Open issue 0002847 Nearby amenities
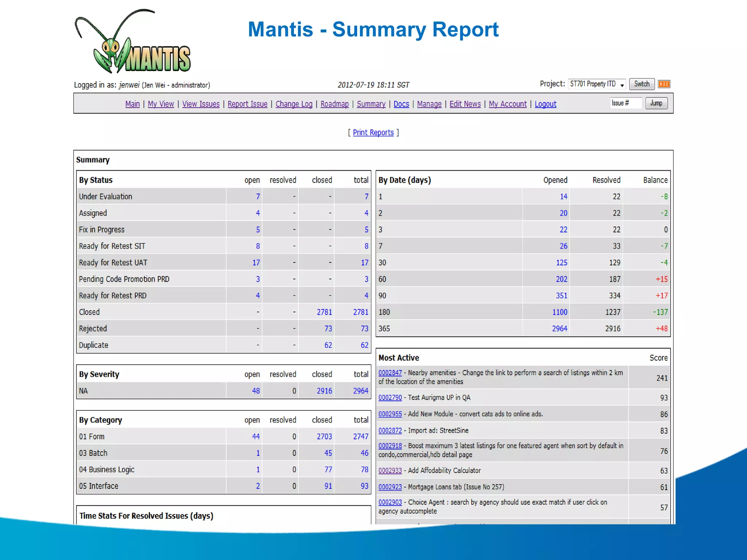Image resolution: width=747 pixels, height=560 pixels. click(390, 373)
